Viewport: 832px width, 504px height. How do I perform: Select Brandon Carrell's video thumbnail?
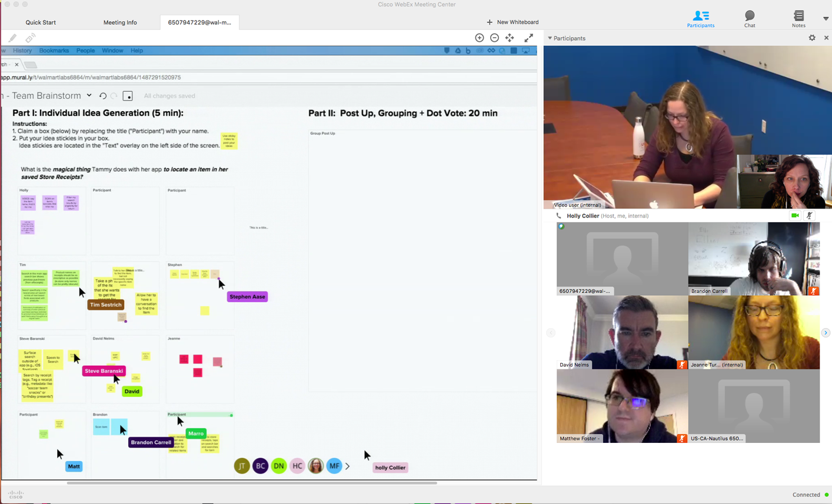(x=754, y=259)
